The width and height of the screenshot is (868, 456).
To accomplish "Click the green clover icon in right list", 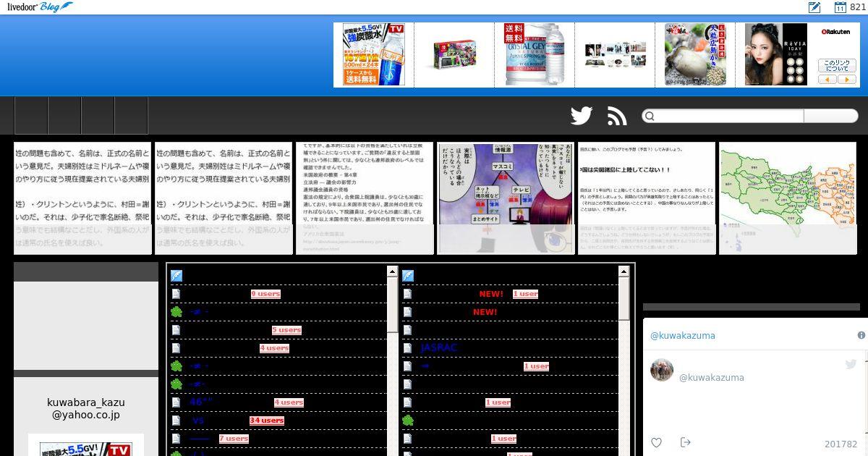I will click(x=408, y=421).
